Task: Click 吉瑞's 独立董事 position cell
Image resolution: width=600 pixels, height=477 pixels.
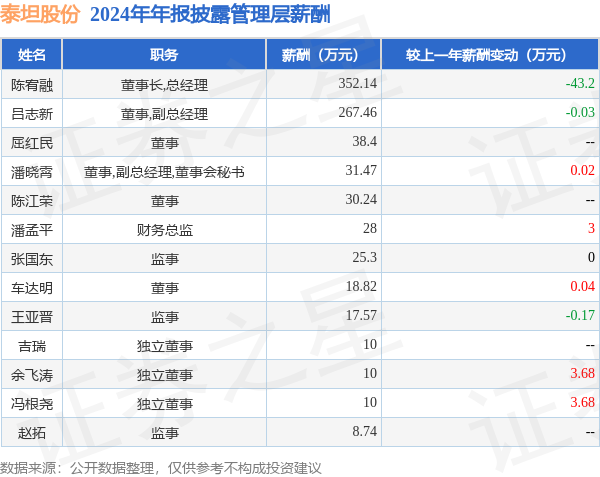Action: click(x=164, y=346)
